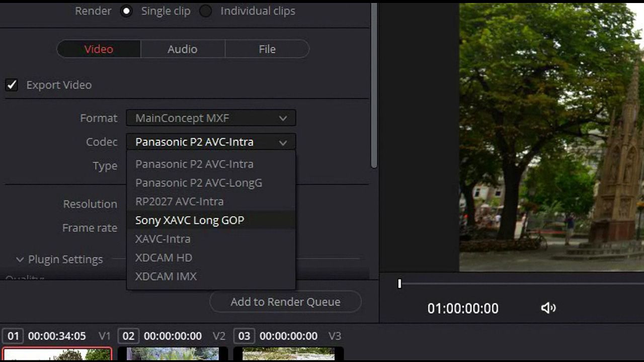Open the Format dropdown
Screen dimensions: 644x362
(x=211, y=118)
